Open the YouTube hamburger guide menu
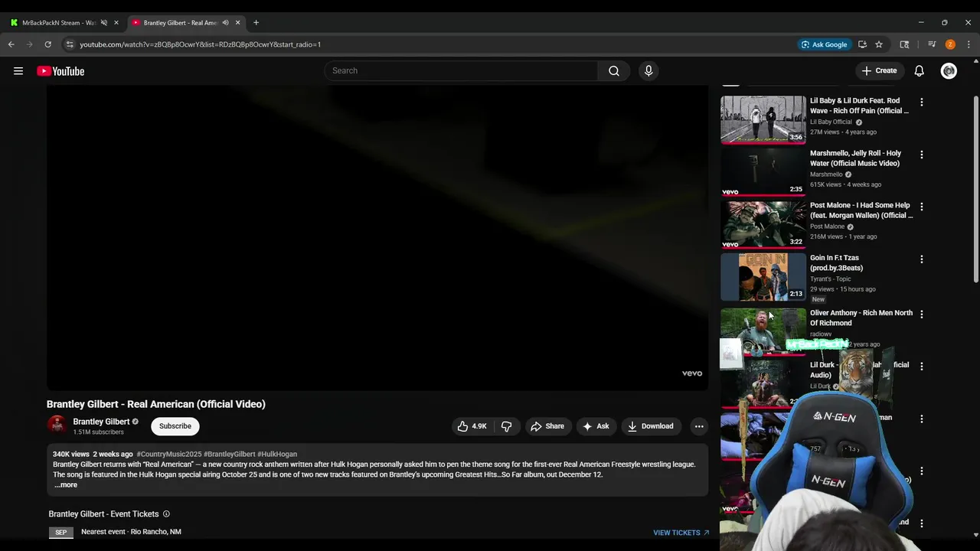The width and height of the screenshot is (980, 551). tap(18, 71)
